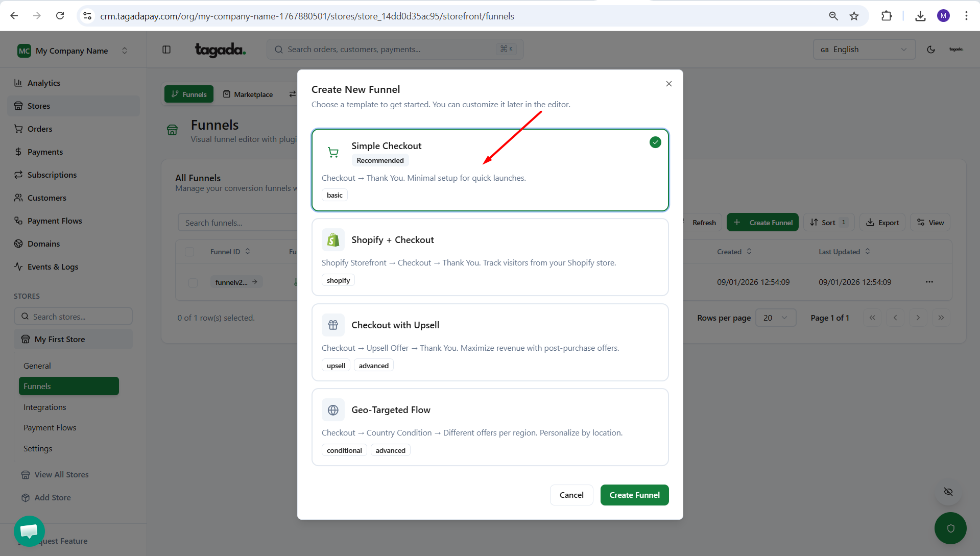Choose the Checkout with Upsell template
The image size is (980, 556).
click(490, 342)
